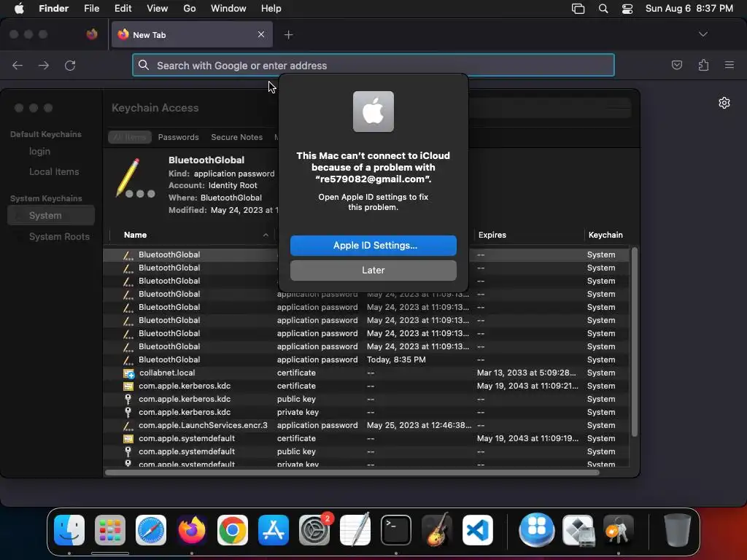Select com.apple.systemdefault certificate row

(x=366, y=438)
